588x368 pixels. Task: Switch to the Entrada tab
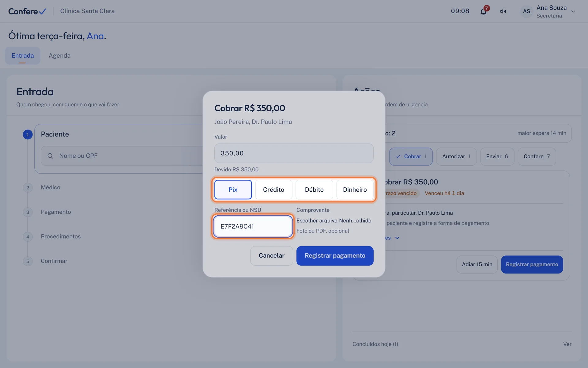coord(23,56)
